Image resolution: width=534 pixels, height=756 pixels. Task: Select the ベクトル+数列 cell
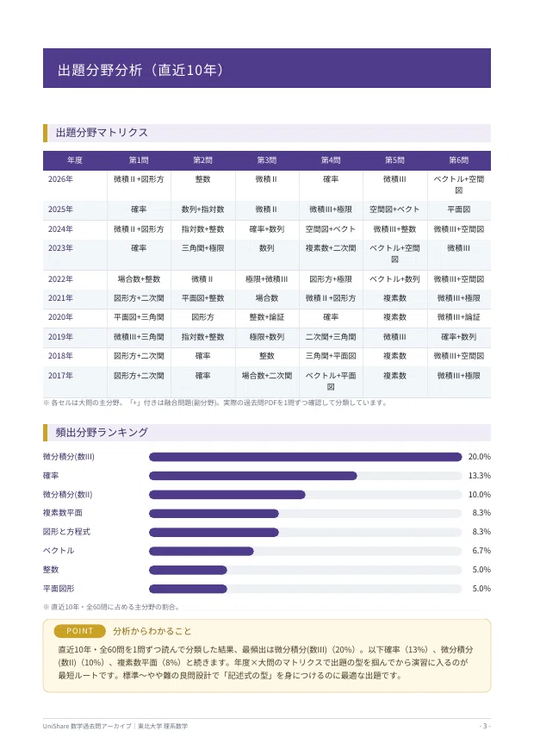pyautogui.click(x=394, y=278)
